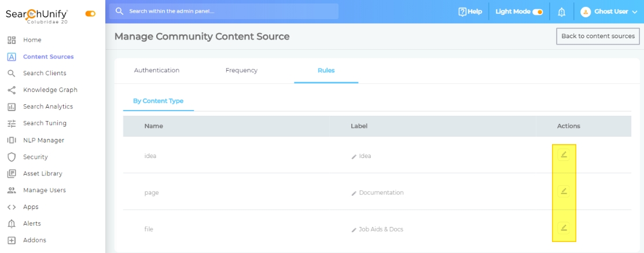Screen dimensions: 644x253
Task: Go to NLP Manager in sidebar
Action: 43,140
